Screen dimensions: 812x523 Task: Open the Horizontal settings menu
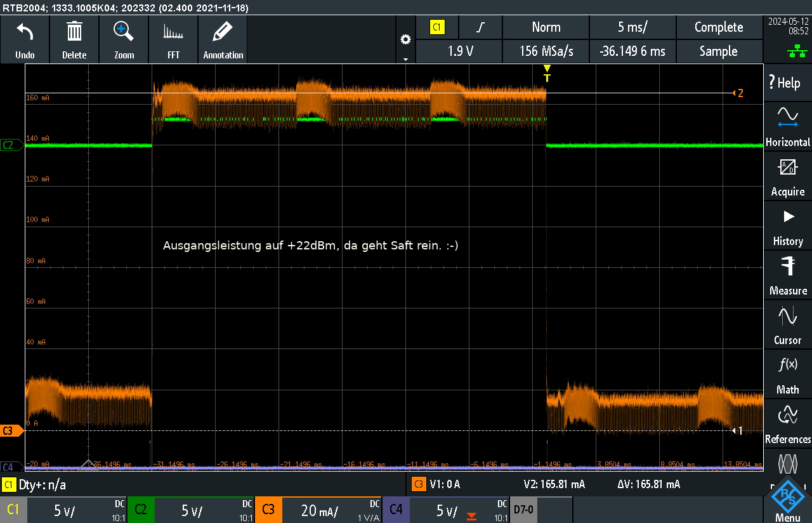[787, 126]
